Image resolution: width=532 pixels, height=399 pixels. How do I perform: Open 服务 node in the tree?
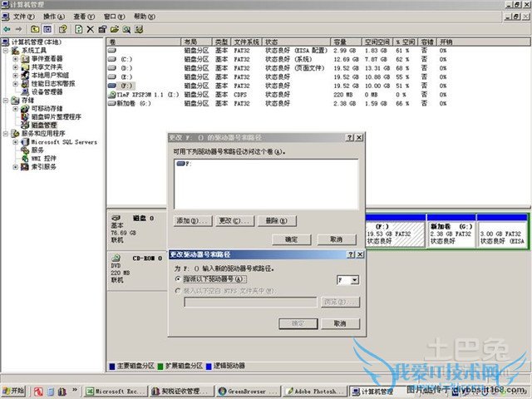[x=37, y=150]
